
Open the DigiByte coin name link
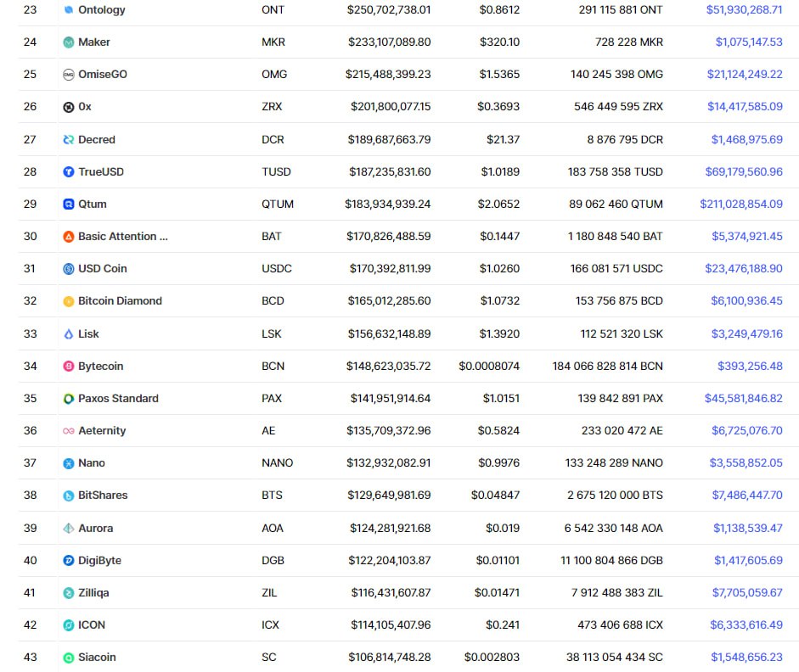(99, 561)
